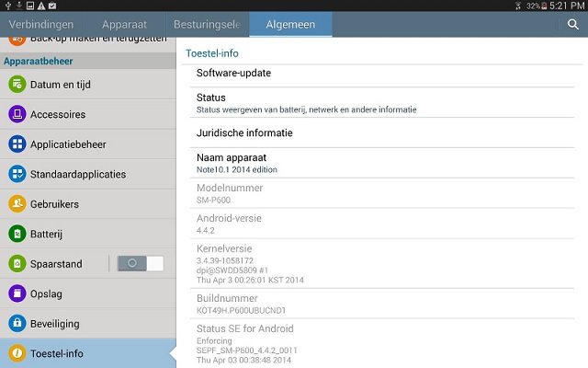Open the Accessoires settings
This screenshot has width=588, height=368.
(88, 114)
